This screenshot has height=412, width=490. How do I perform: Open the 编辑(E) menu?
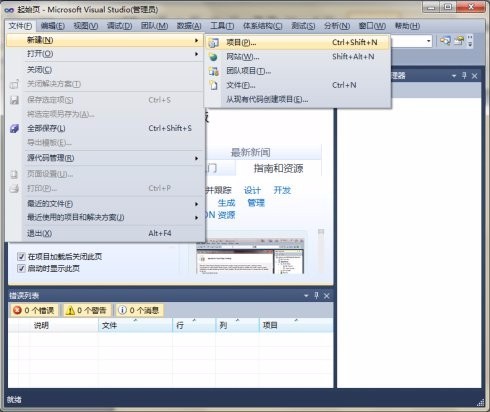click(52, 26)
